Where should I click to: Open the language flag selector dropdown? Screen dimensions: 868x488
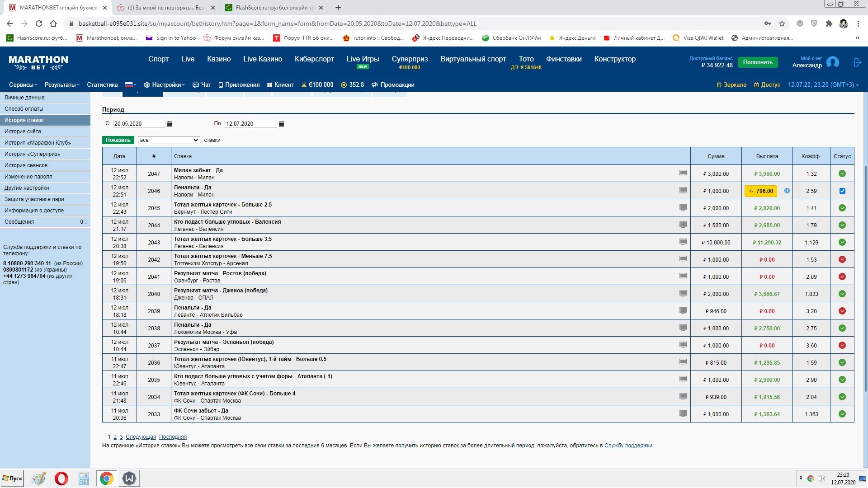tap(130, 84)
